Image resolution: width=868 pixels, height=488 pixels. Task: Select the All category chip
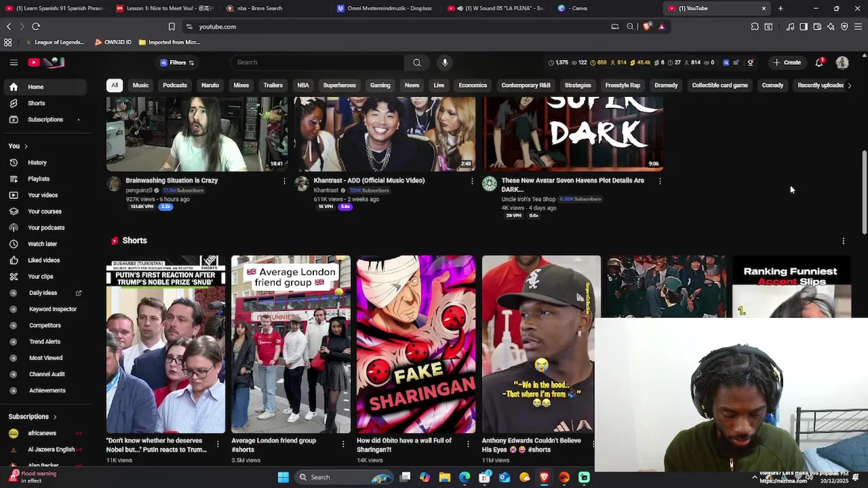pyautogui.click(x=115, y=85)
